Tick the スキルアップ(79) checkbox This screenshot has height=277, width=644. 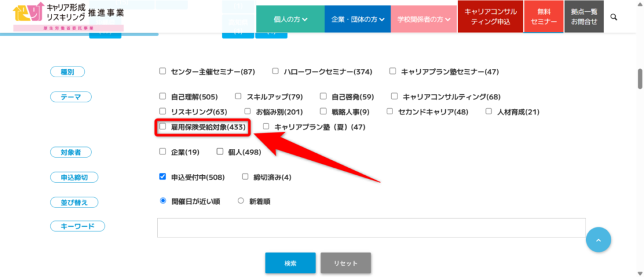(238, 97)
